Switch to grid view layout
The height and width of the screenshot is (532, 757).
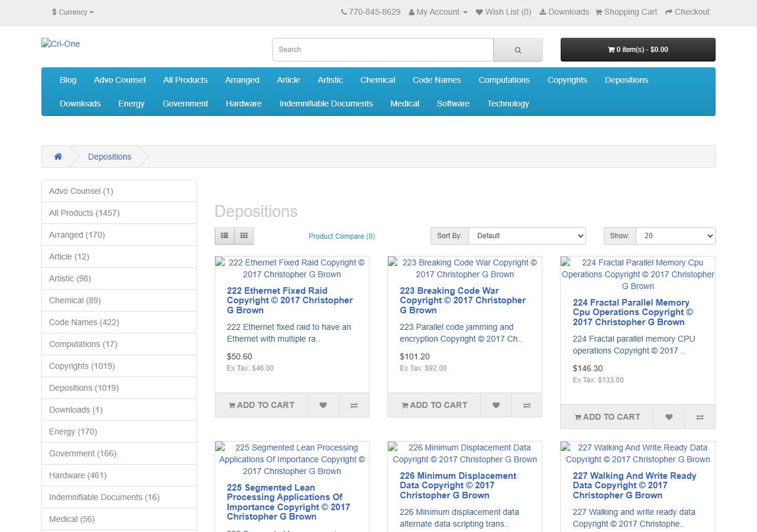(244, 236)
